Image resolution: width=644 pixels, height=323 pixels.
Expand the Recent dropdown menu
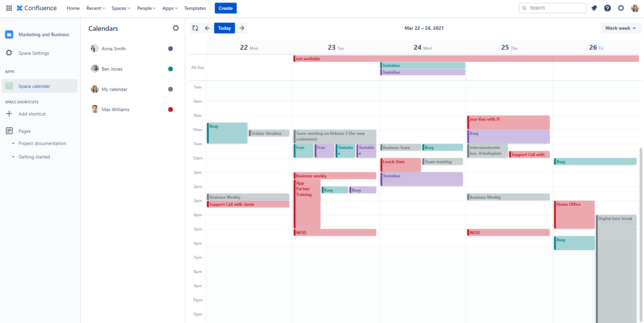pos(96,8)
